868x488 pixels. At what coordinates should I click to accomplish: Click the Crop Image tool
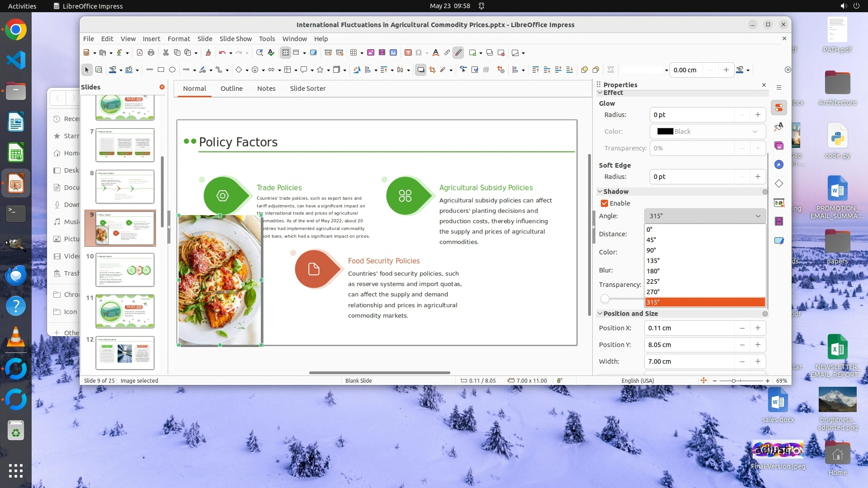tap(432, 70)
